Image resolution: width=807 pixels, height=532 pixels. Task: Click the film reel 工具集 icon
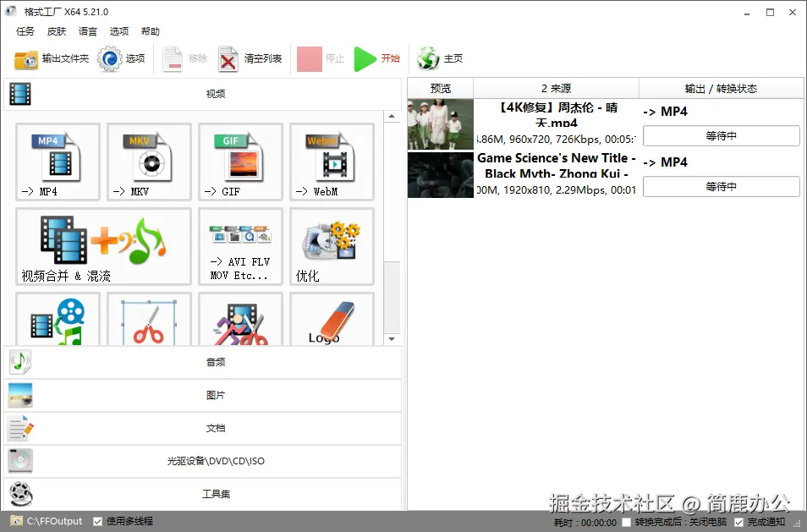pos(20,494)
